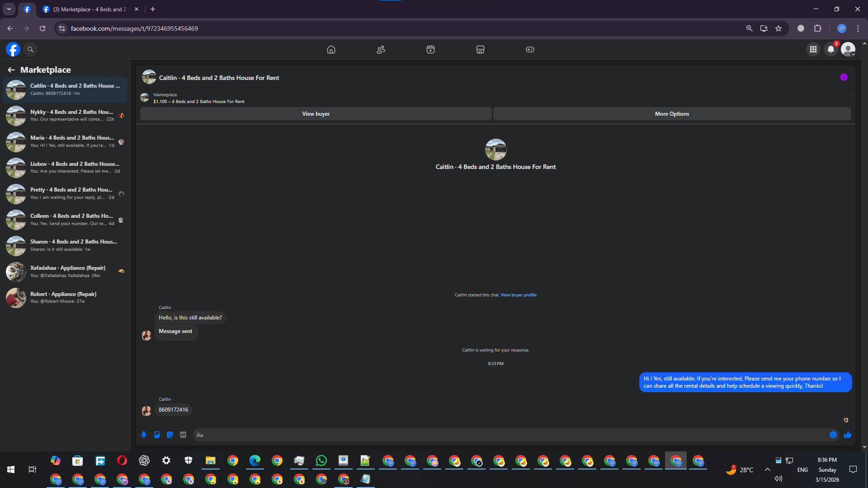
Task: Open Liubov's conversation in the list
Action: pos(65,168)
